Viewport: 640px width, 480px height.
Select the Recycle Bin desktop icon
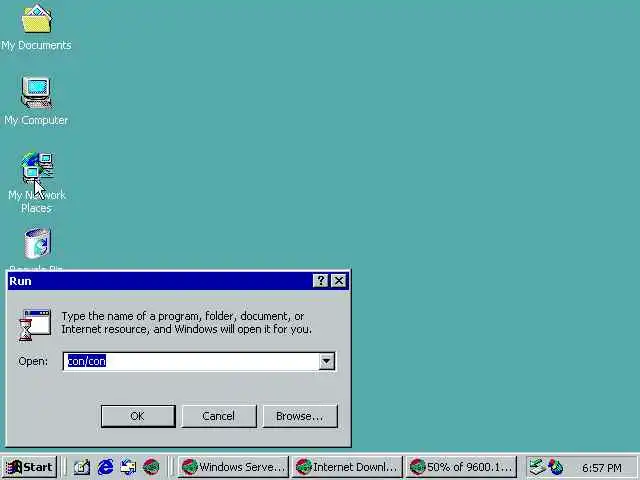click(x=37, y=244)
